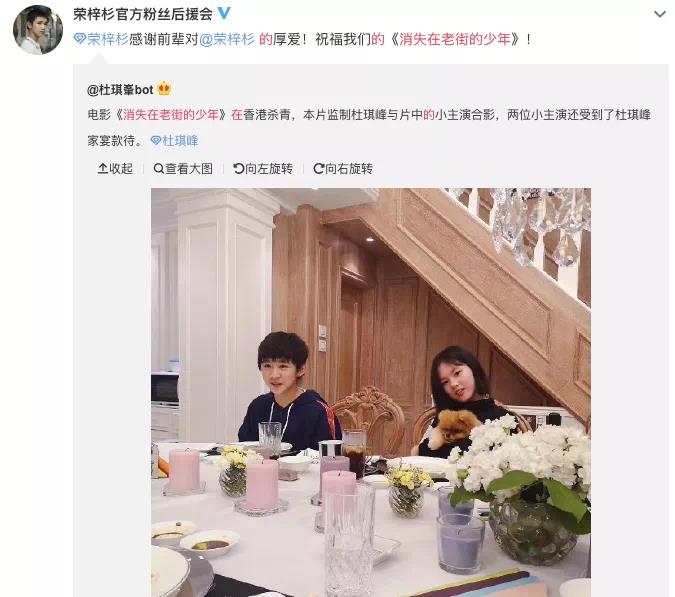Click the counterclockwise rotate icon

(x=238, y=169)
